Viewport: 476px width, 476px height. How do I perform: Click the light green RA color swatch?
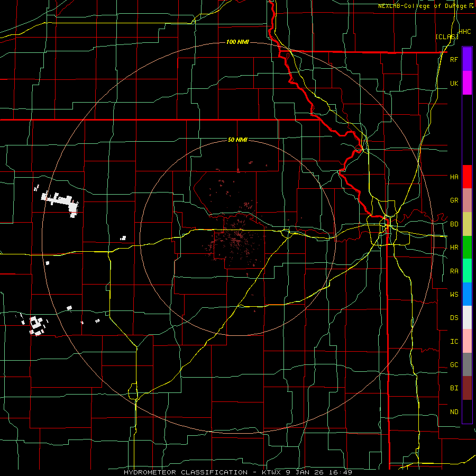(x=467, y=271)
